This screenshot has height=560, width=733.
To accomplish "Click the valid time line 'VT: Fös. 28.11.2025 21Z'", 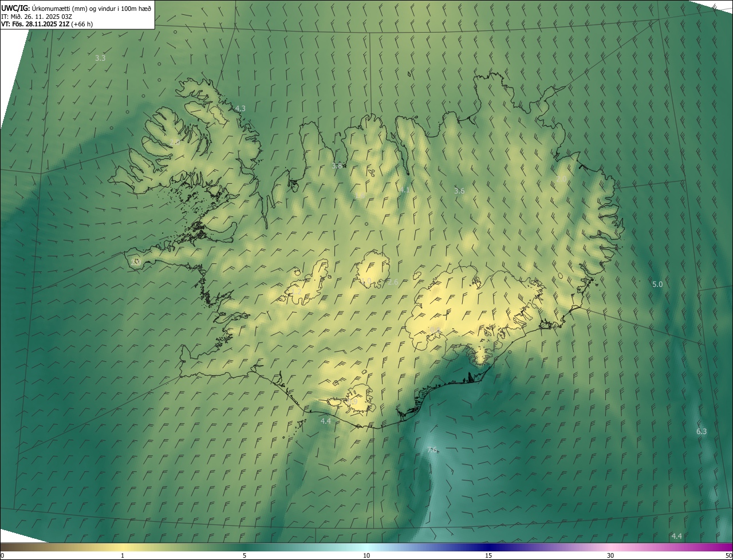I will point(47,24).
